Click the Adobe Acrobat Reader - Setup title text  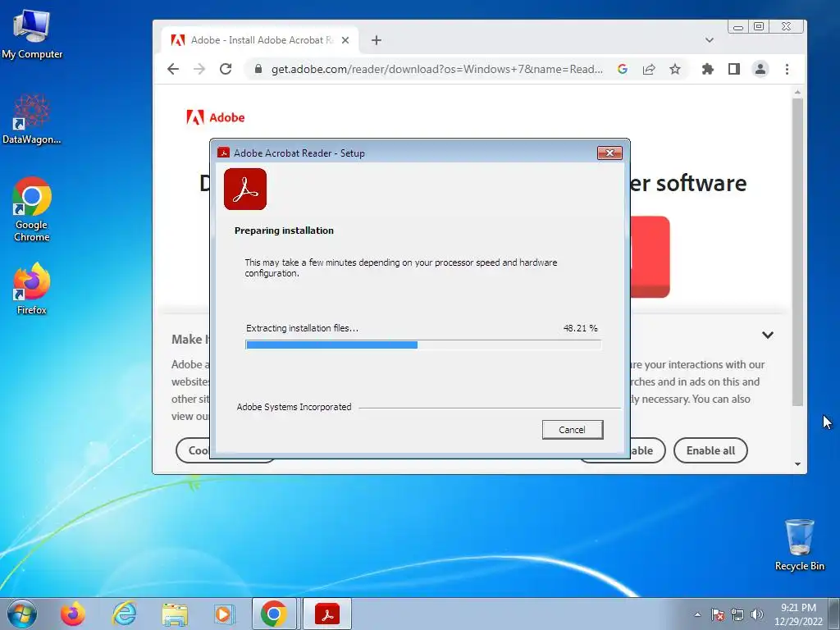(299, 153)
